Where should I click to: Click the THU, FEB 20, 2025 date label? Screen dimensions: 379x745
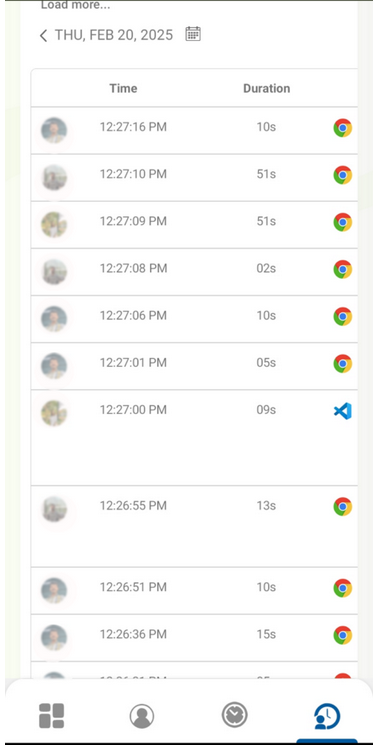pyautogui.click(x=114, y=35)
